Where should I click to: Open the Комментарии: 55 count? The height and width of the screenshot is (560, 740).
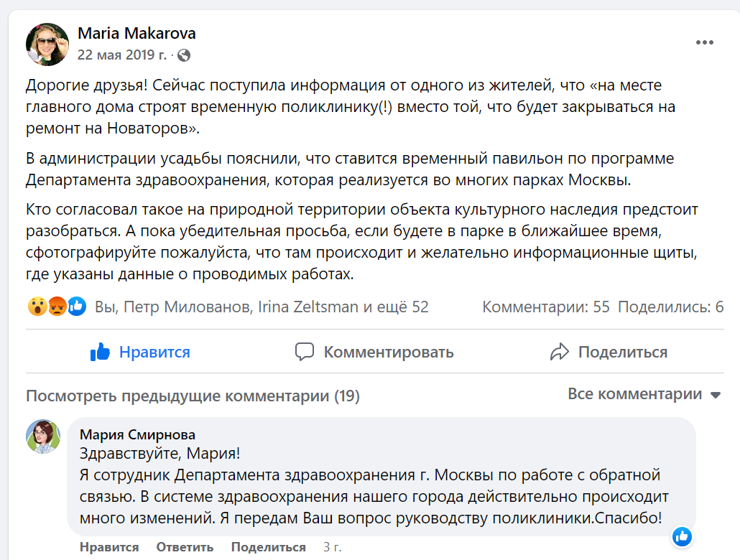[546, 307]
